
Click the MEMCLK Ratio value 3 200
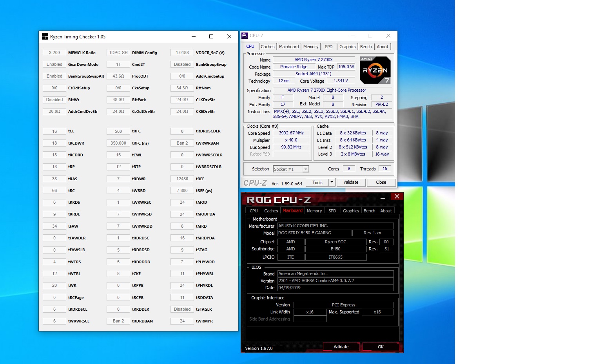[x=54, y=53]
